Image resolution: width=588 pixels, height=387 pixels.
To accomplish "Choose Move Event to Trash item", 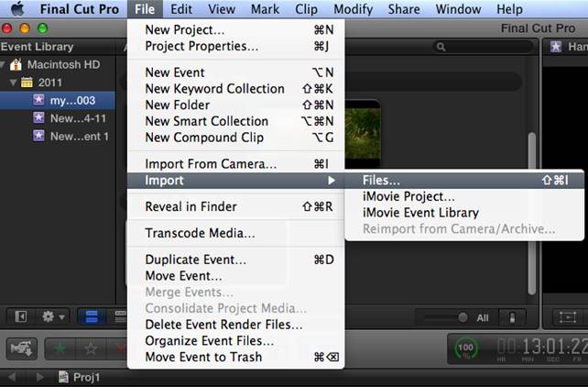I will pyautogui.click(x=236, y=357).
